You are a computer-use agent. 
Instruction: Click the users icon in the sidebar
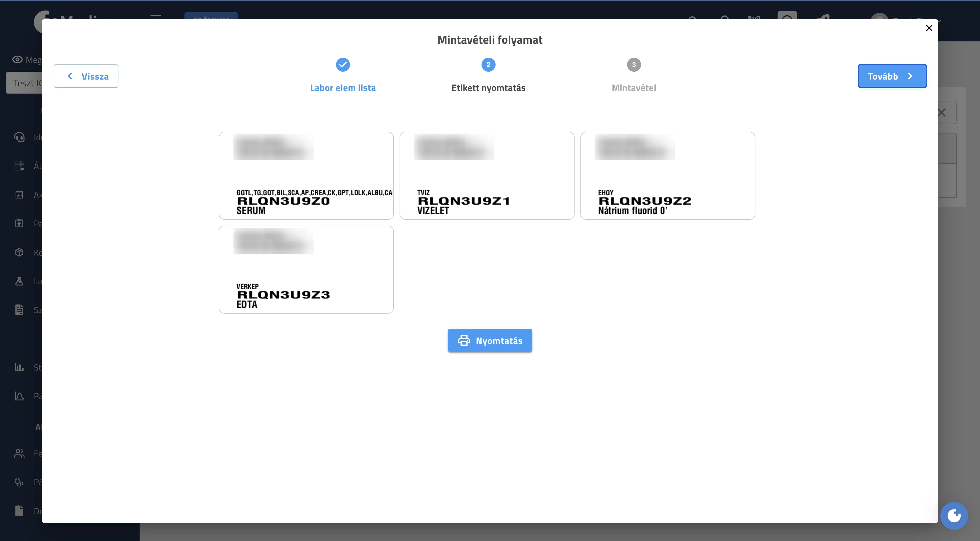coord(20,453)
